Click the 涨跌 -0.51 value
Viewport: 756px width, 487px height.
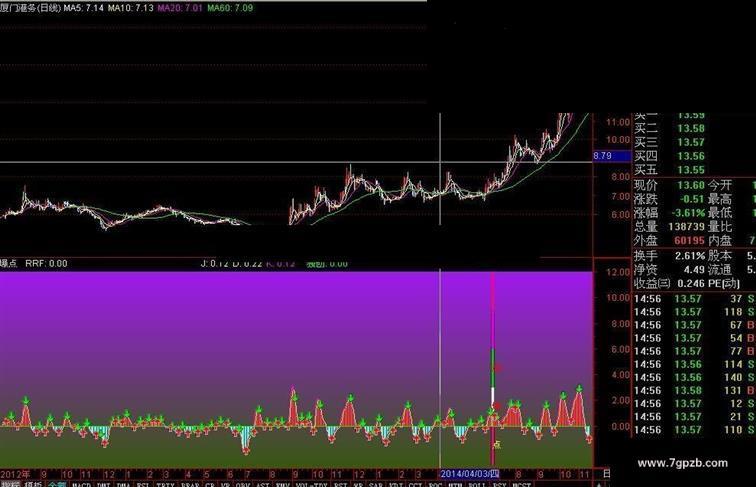(x=692, y=199)
